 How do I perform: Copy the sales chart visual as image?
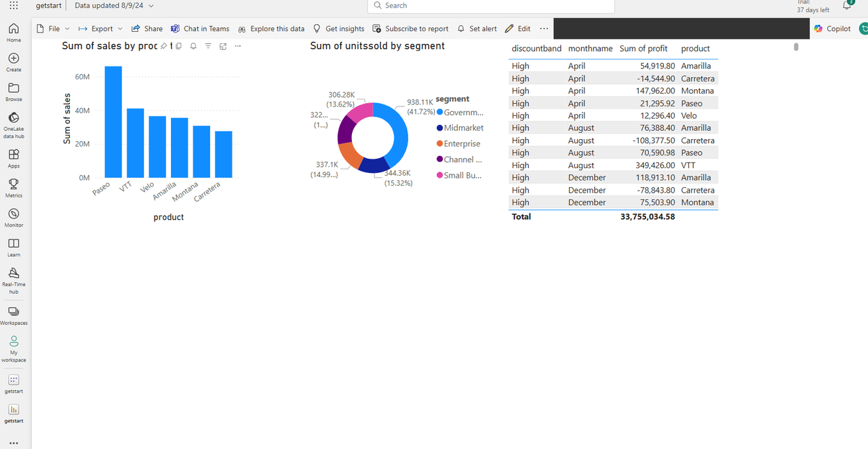coord(178,46)
